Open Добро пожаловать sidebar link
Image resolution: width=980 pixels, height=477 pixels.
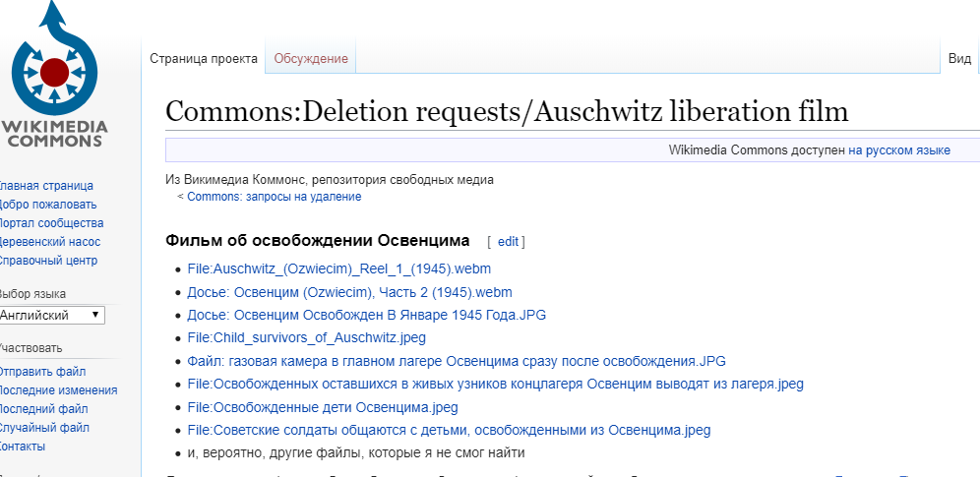[x=47, y=205]
